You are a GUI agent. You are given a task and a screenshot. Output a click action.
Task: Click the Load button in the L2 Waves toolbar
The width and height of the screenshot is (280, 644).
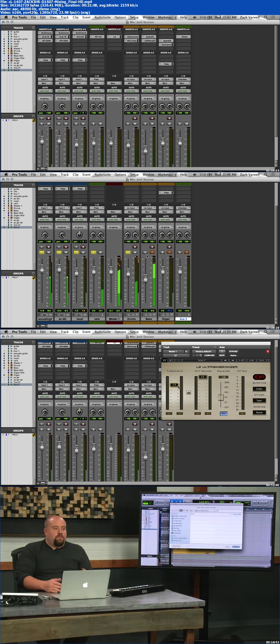[x=251, y=360]
